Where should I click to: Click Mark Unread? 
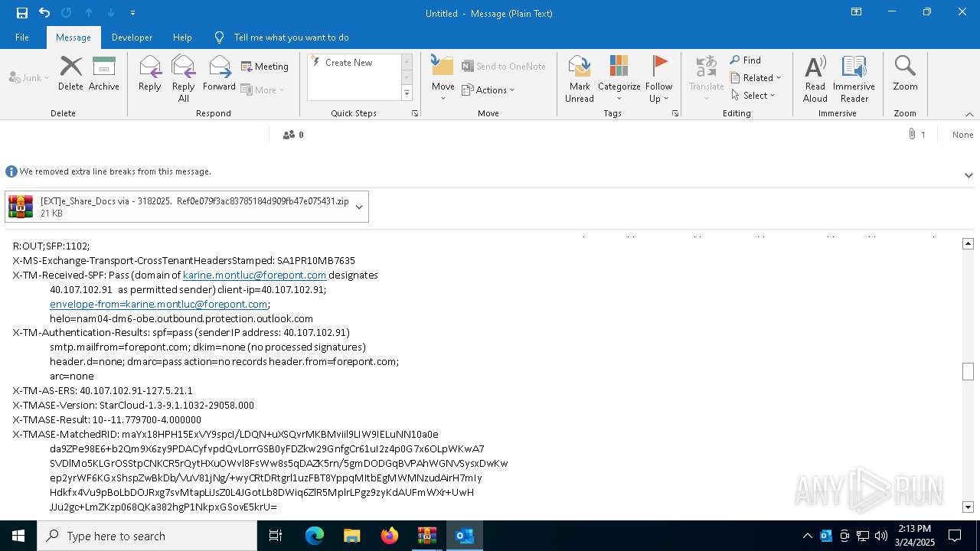tap(580, 78)
